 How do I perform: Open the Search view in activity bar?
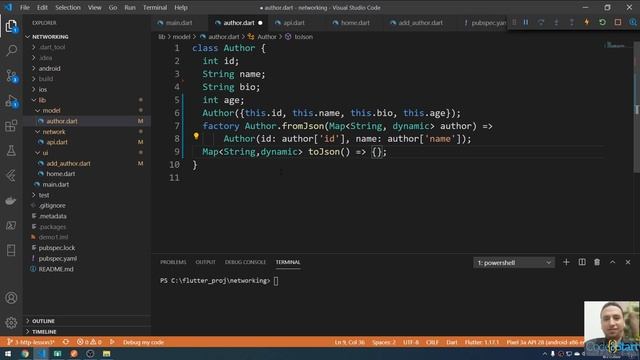[x=11, y=51]
